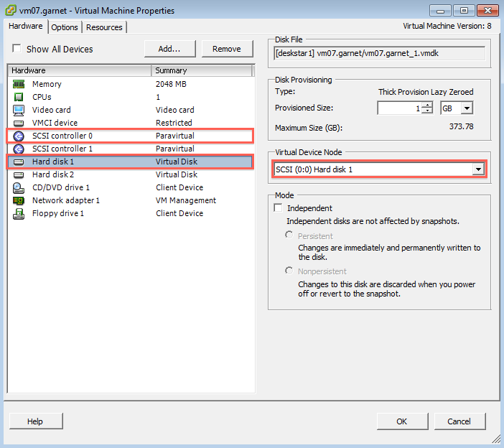Maximize the Virtual Machine Properties window
Screen dimensions: 504x448
click(x=464, y=11)
